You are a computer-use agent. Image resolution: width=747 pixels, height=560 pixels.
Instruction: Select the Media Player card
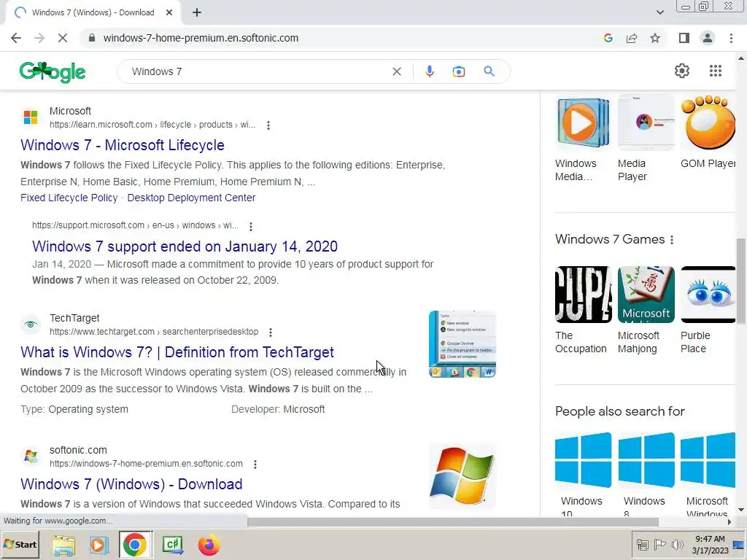pyautogui.click(x=646, y=138)
